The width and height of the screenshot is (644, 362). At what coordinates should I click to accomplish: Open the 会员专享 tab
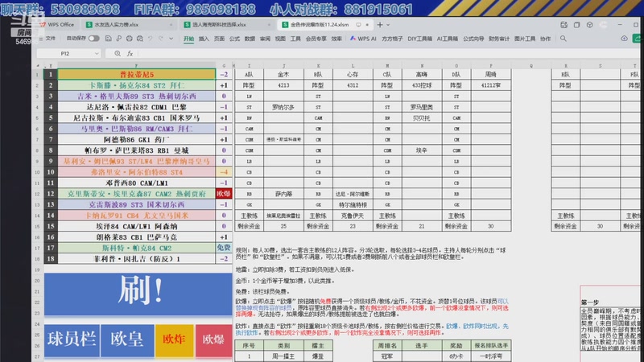coord(316,39)
